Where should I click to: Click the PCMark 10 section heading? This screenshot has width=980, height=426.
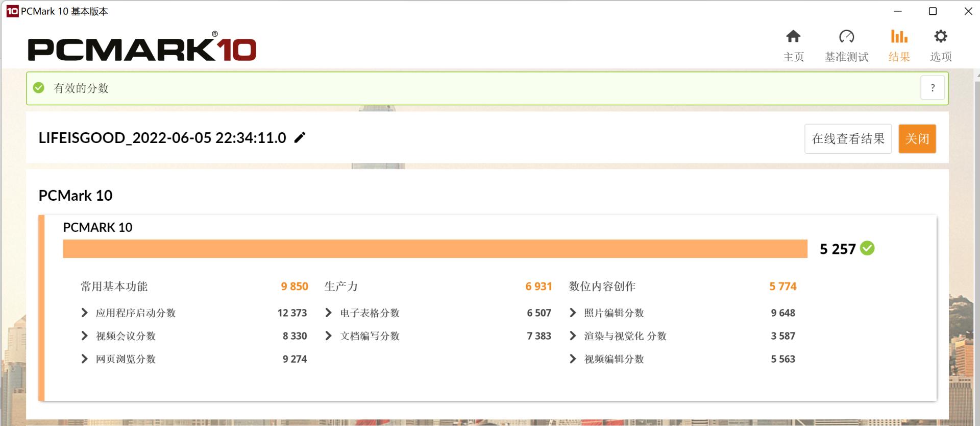click(76, 196)
